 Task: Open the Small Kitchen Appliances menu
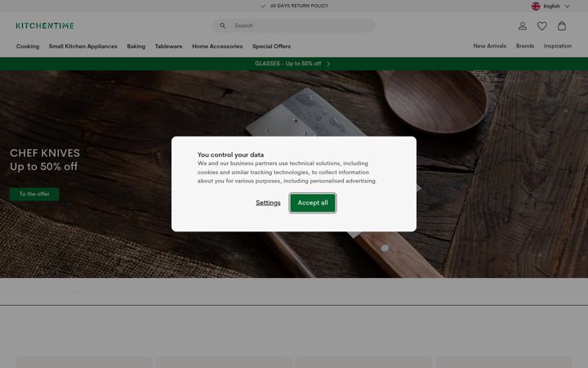pyautogui.click(x=82, y=46)
